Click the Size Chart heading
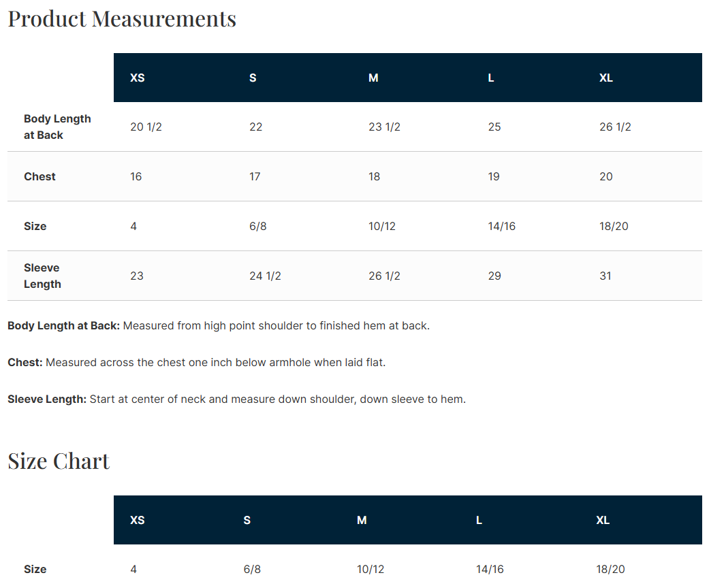 (59, 461)
